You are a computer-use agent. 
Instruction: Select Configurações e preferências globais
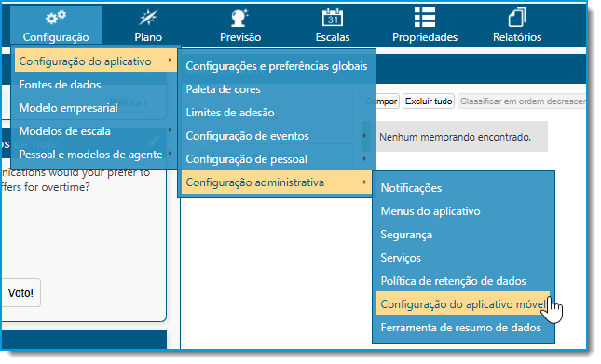tap(277, 66)
